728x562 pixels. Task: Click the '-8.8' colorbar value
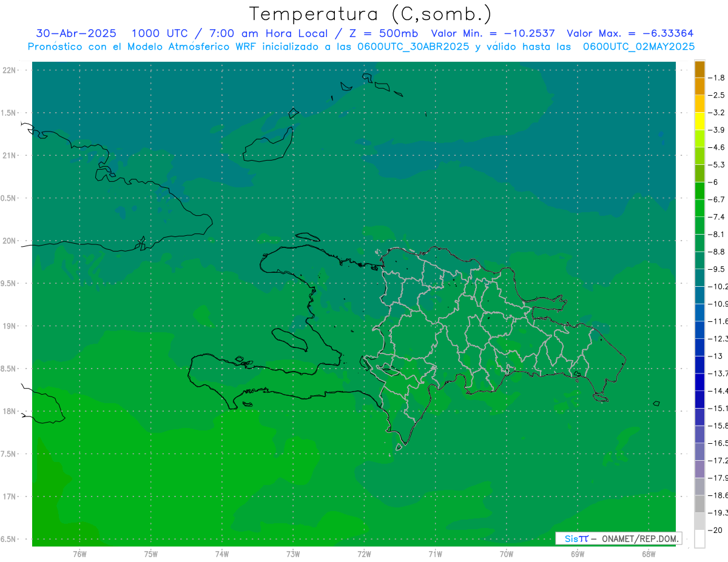pyautogui.click(x=717, y=252)
